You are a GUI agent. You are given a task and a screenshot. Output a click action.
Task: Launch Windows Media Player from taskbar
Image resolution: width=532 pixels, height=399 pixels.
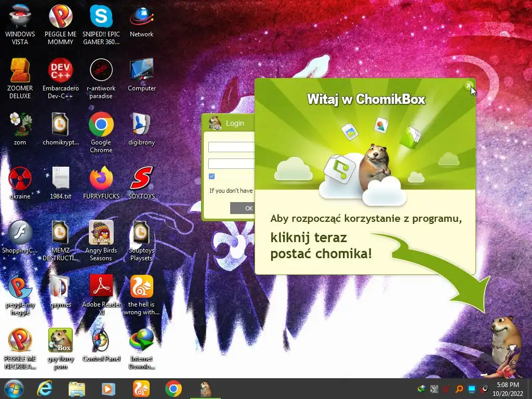(x=108, y=389)
